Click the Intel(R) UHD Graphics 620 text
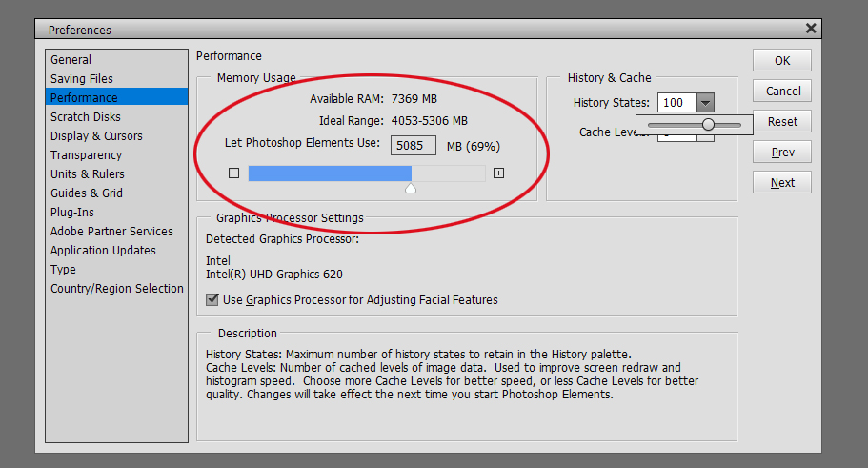Image resolution: width=868 pixels, height=468 pixels. tap(274, 275)
